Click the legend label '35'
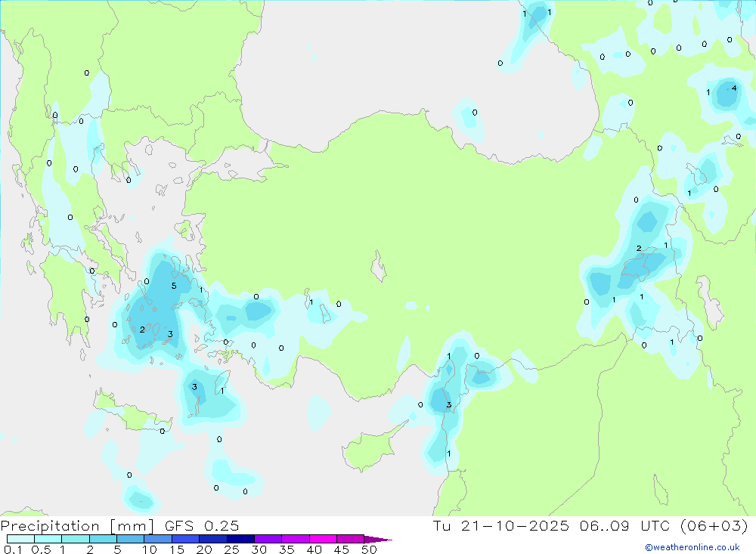 [287, 549]
